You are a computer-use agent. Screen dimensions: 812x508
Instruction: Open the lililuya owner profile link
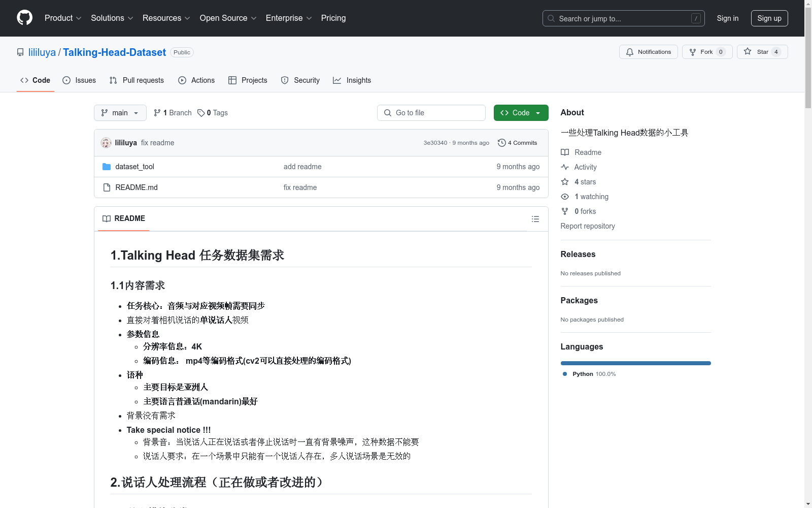[42, 52]
